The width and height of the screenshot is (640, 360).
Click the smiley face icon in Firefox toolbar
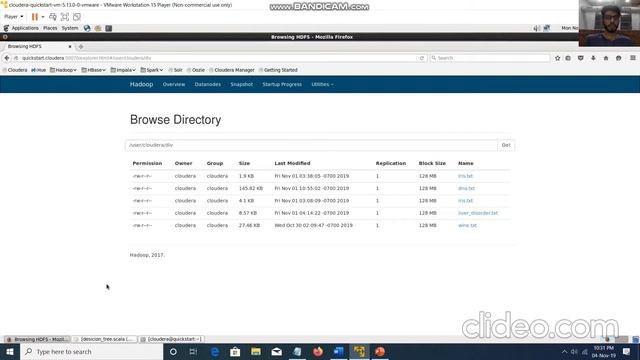(x=618, y=58)
